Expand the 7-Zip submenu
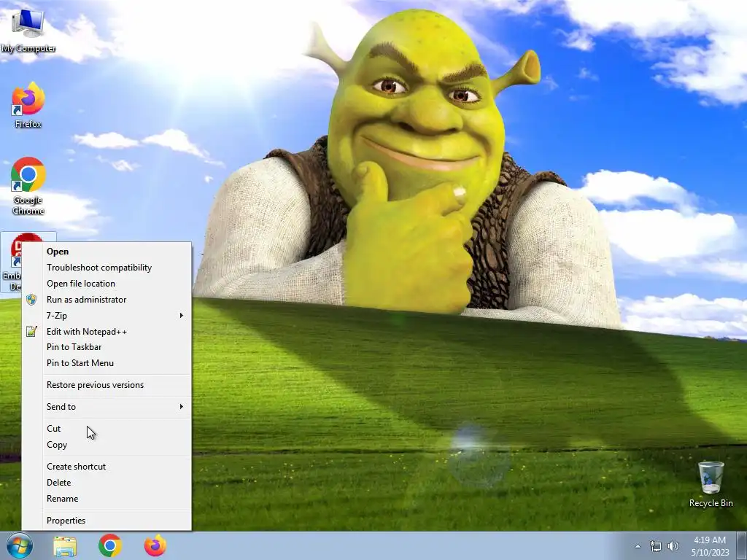The height and width of the screenshot is (560, 747). click(107, 316)
